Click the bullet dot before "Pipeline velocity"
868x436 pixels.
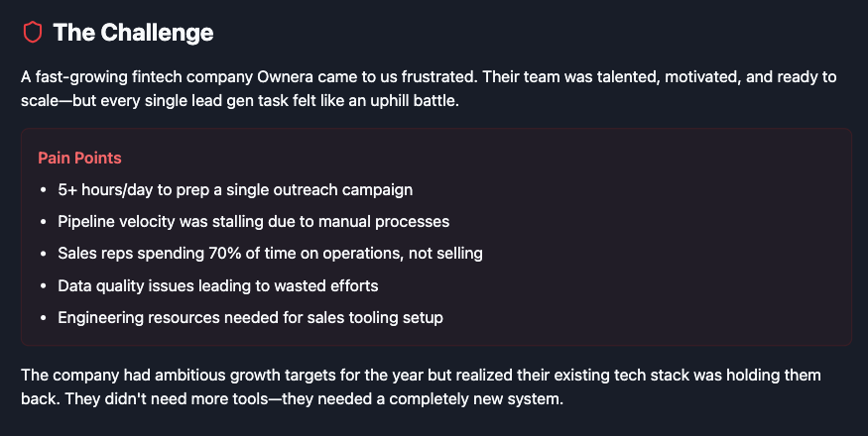(x=42, y=221)
